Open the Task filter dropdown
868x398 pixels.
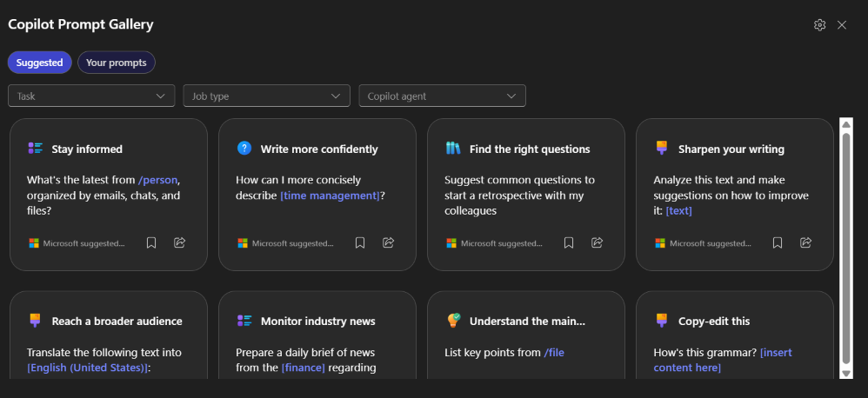point(91,96)
